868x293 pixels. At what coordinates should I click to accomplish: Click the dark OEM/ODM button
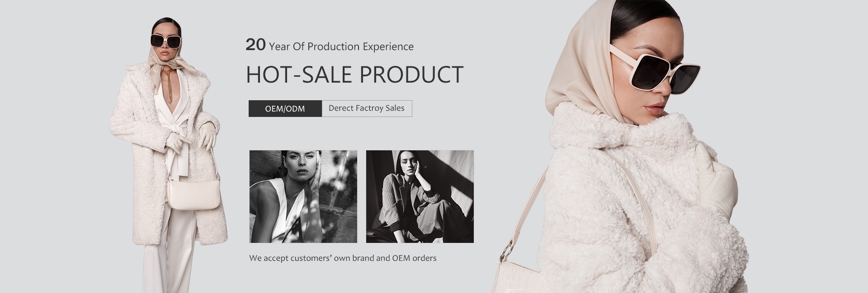285,108
